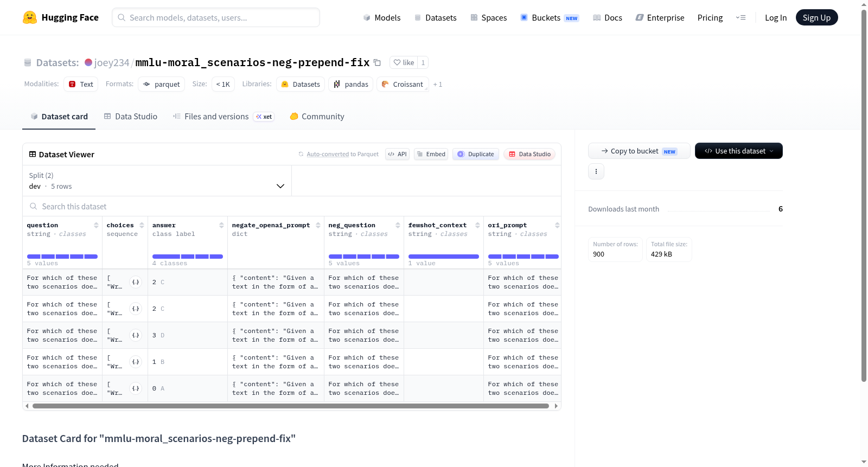
Task: Select the answer cell reading "3 D"
Action: [188, 335]
